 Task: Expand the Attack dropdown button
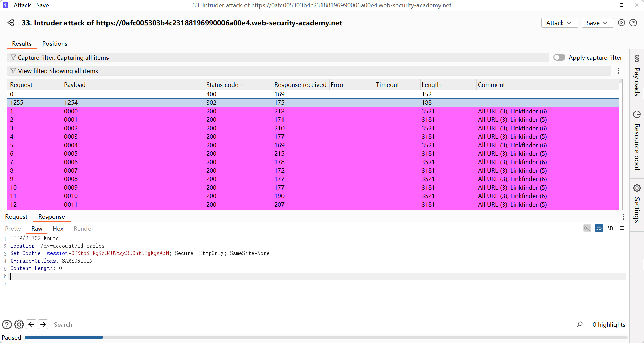point(559,23)
